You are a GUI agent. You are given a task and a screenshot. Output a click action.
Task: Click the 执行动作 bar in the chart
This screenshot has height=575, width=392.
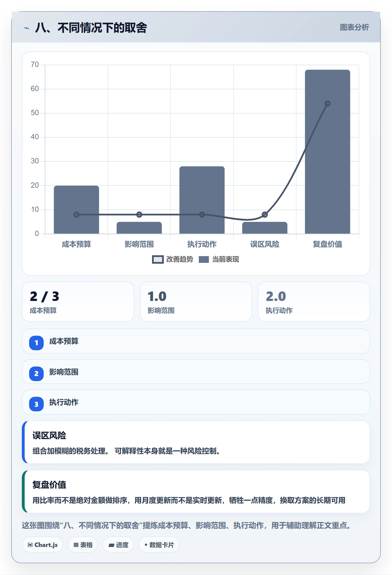point(202,200)
